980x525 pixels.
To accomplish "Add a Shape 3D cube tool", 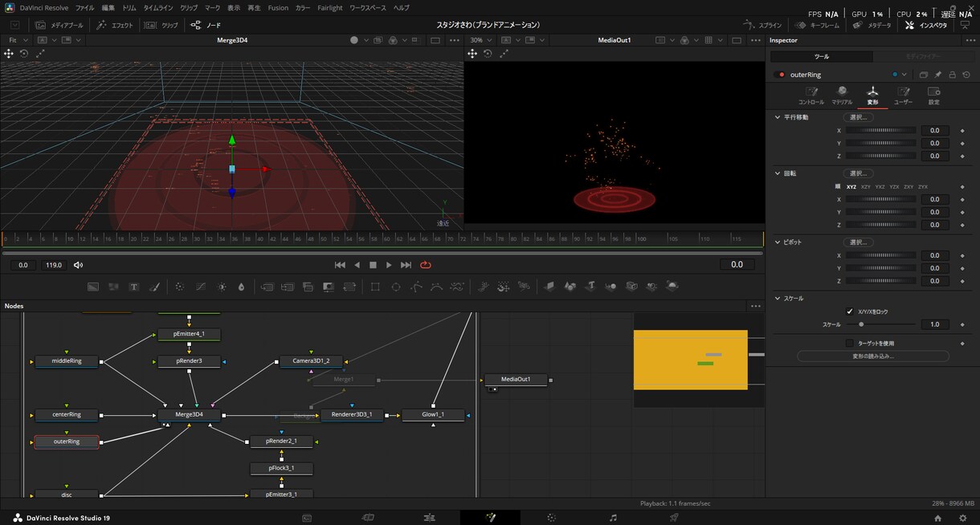I will [570, 287].
